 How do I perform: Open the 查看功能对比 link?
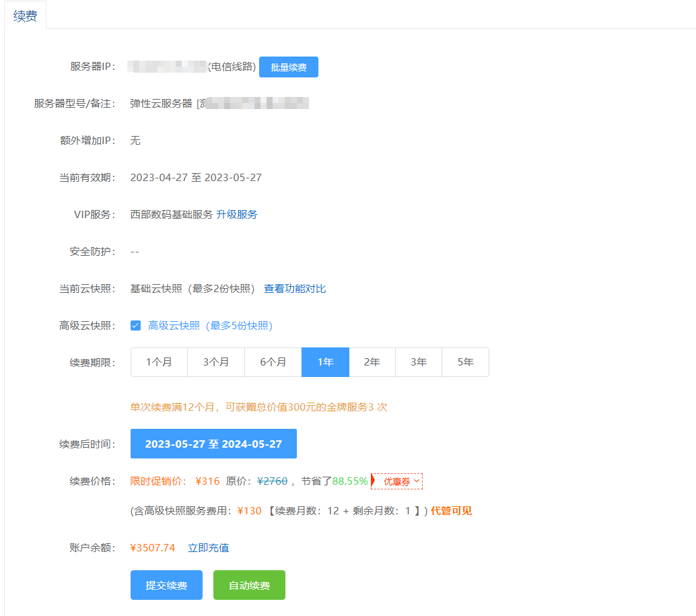coord(295,289)
